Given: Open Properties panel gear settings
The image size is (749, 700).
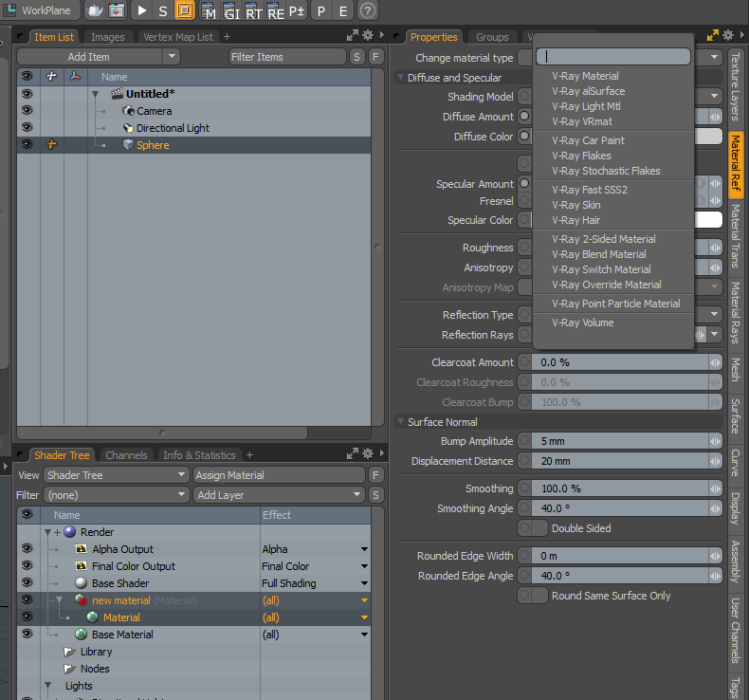Looking at the screenshot, I should pos(728,35).
